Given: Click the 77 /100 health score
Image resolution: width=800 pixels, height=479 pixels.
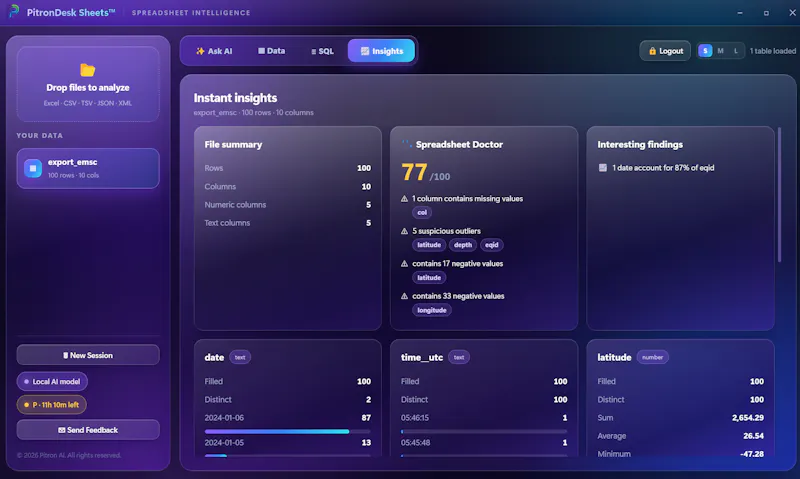Looking at the screenshot, I should (x=426, y=173).
